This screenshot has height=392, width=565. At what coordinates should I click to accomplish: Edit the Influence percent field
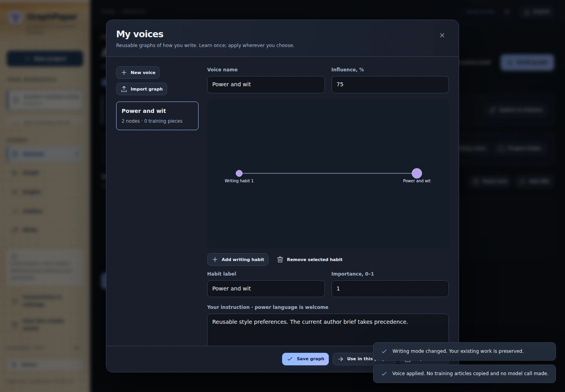[x=390, y=85]
